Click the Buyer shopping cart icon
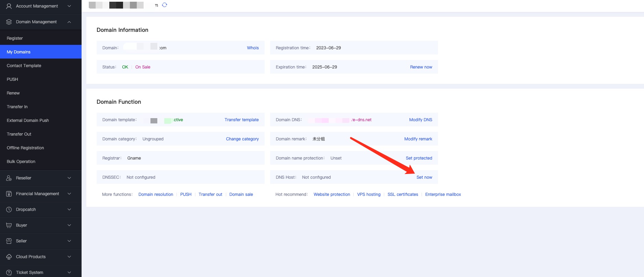The height and width of the screenshot is (277, 644). (9, 225)
